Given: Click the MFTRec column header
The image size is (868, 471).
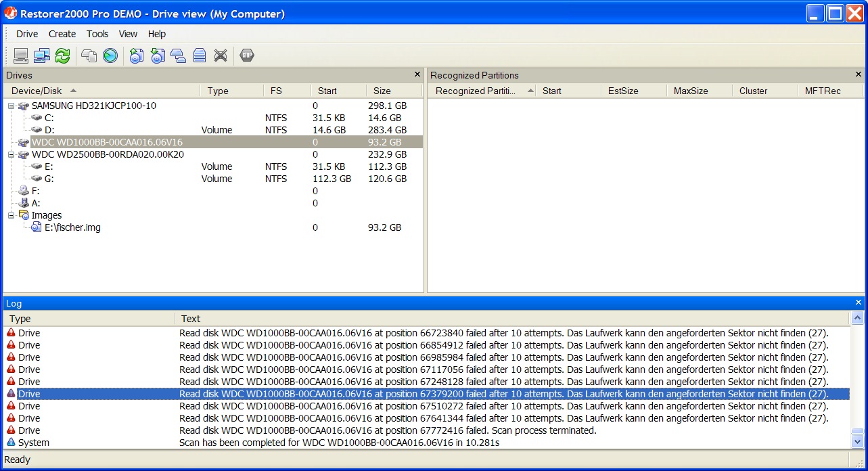Looking at the screenshot, I should coord(831,91).
